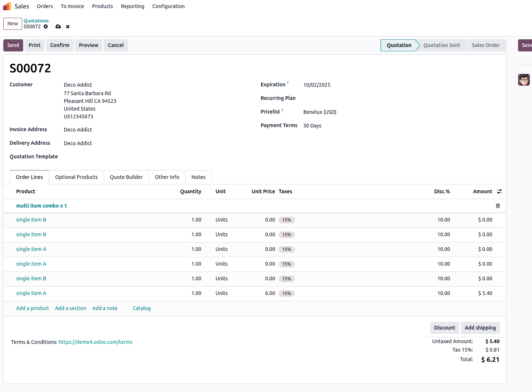The width and height of the screenshot is (532, 392).
Task: Click the Pricelist help question mark
Action: [x=282, y=110]
